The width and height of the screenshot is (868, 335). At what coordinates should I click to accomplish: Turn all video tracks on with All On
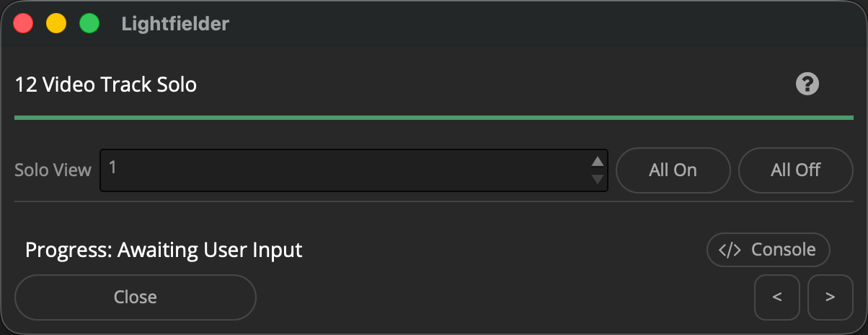tap(673, 170)
